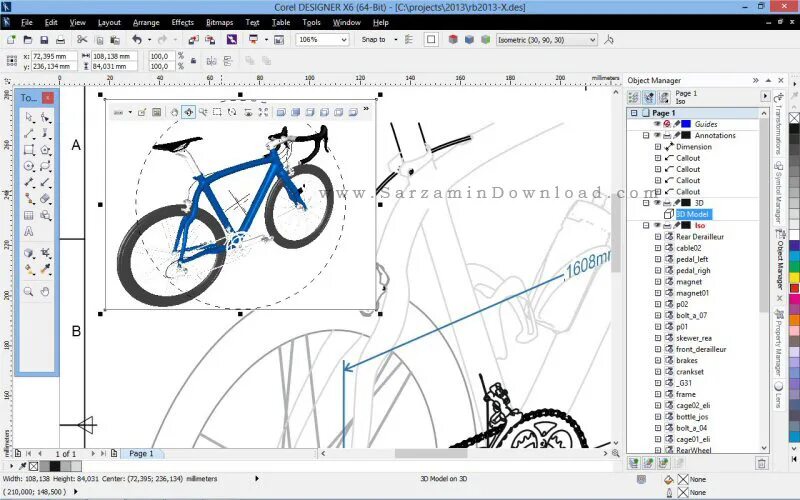The image size is (800, 500).
Task: Click the Import icon in the toolbar
Action: [x=193, y=39]
